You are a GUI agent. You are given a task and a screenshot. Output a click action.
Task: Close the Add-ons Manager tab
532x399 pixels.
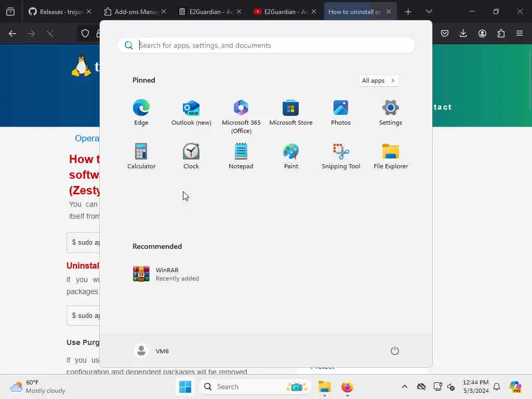click(164, 11)
